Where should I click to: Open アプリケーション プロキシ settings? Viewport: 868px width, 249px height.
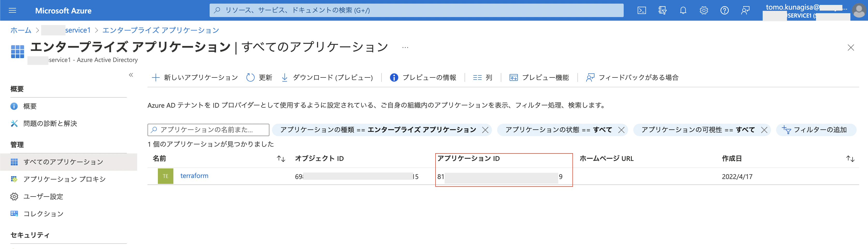tap(64, 179)
